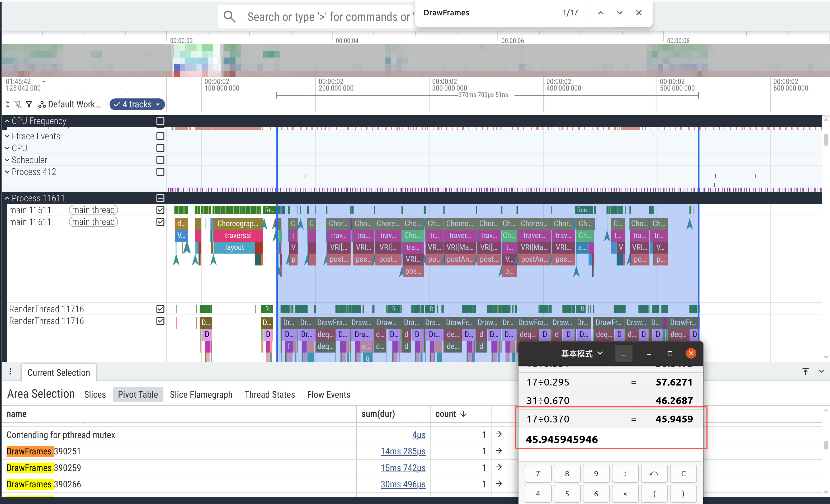Screen dimensions: 830x504
Task: Click the collapse all tracks icon
Action: (x=8, y=104)
